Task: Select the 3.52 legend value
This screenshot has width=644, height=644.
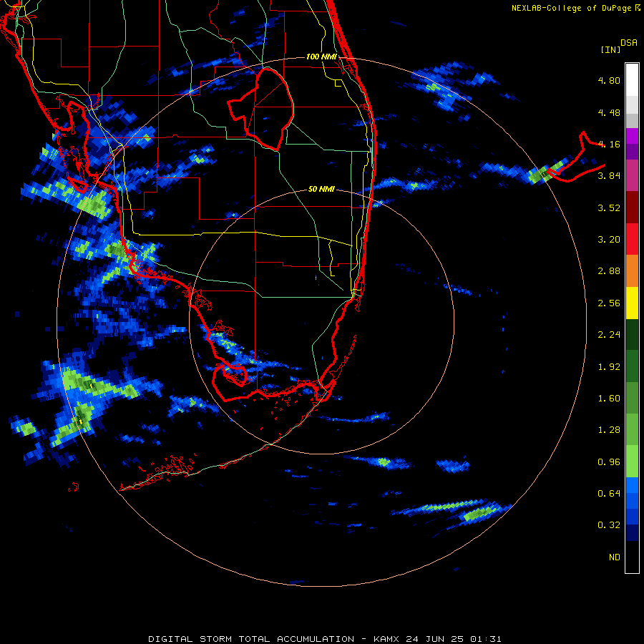Action: (x=609, y=208)
